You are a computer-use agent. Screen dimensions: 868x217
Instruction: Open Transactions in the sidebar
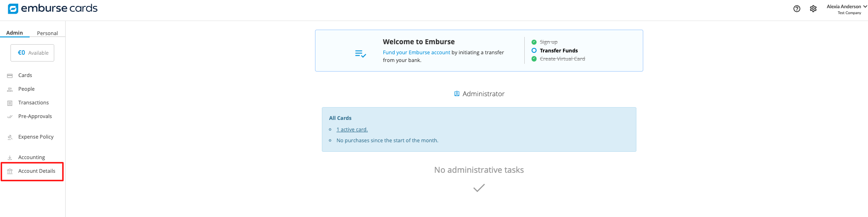[33, 103]
